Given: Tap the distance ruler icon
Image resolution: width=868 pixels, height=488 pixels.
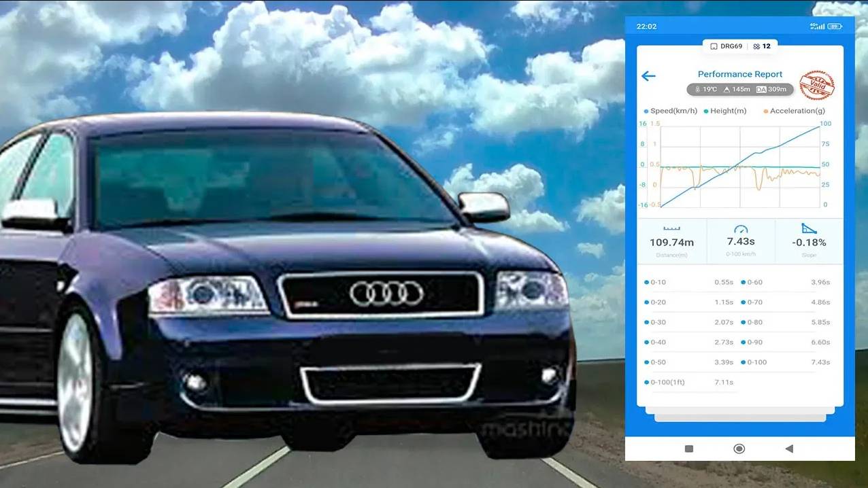Looking at the screenshot, I should coord(671,229).
